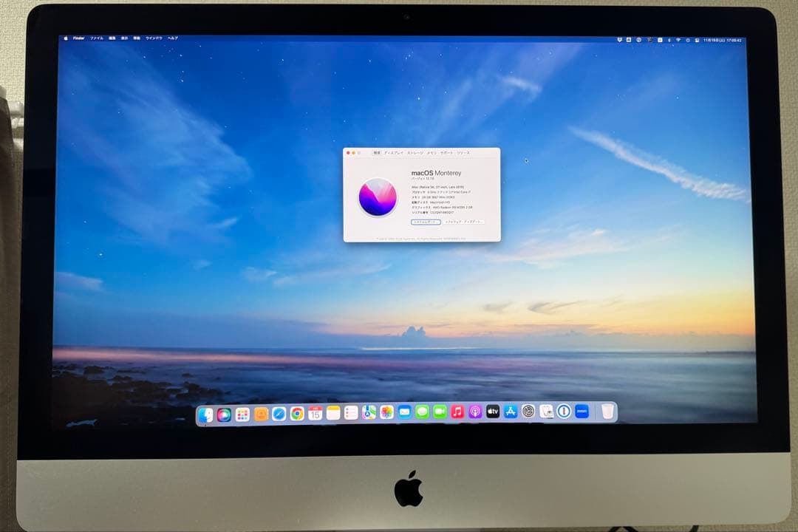Click the ソフトウェア・アップデート button
The height and width of the screenshot is (532, 798).
463,222
